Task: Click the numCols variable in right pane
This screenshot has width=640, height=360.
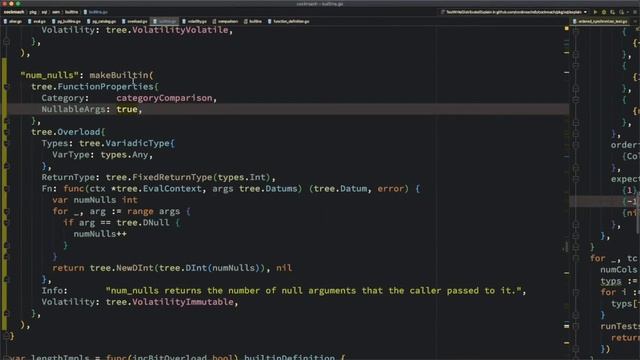Action: [x=618, y=270]
